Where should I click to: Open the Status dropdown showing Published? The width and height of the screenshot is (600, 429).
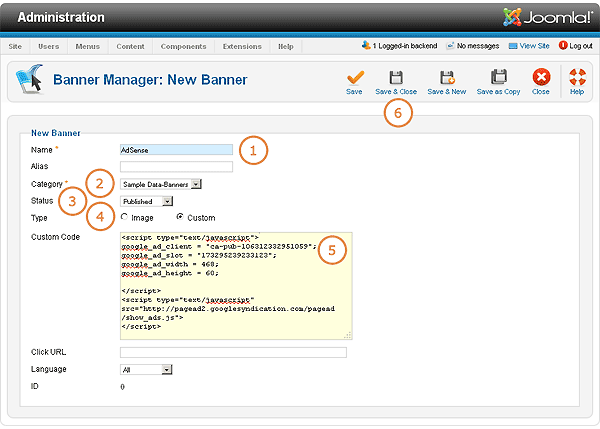coord(147,201)
